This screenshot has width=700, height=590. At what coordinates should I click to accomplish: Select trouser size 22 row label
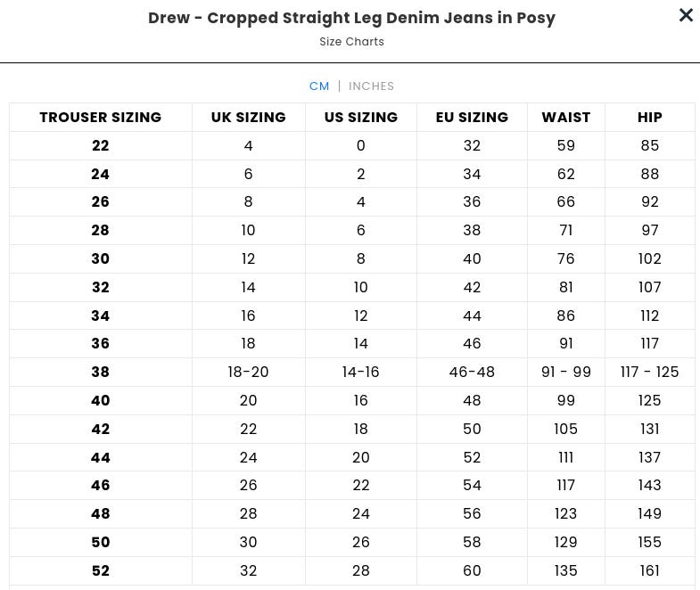point(101,146)
